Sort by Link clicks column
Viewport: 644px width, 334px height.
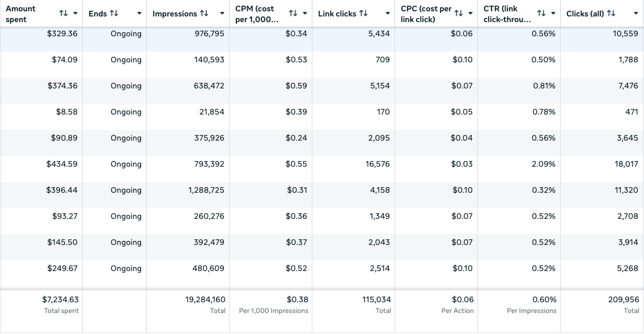click(x=363, y=14)
